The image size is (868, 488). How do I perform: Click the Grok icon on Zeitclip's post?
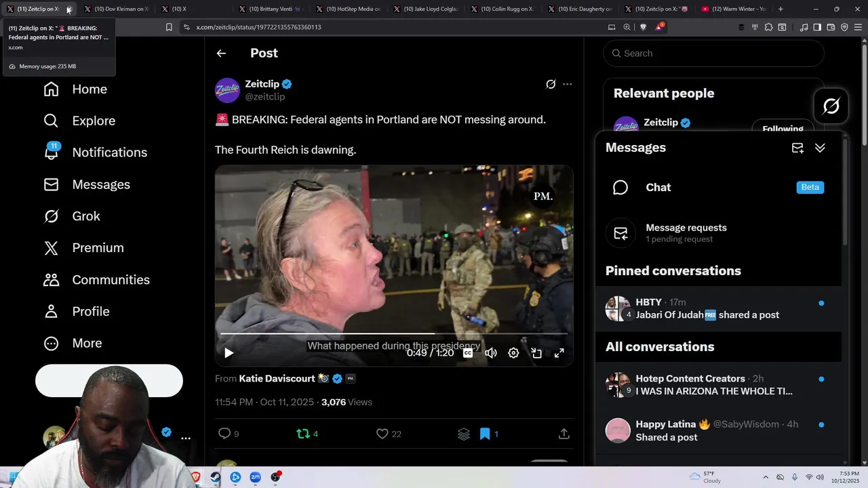[551, 84]
